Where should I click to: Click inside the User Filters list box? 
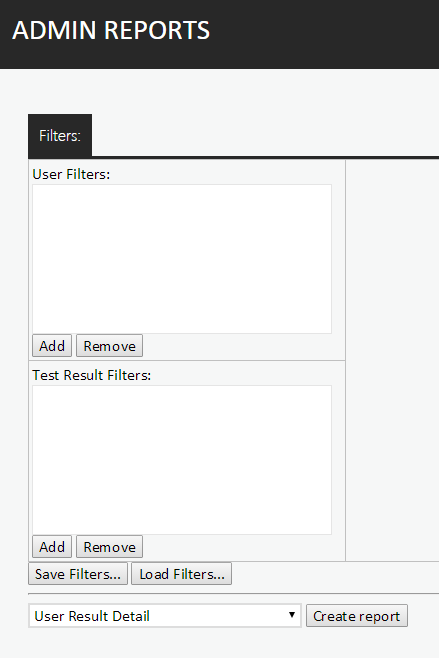coord(182,259)
